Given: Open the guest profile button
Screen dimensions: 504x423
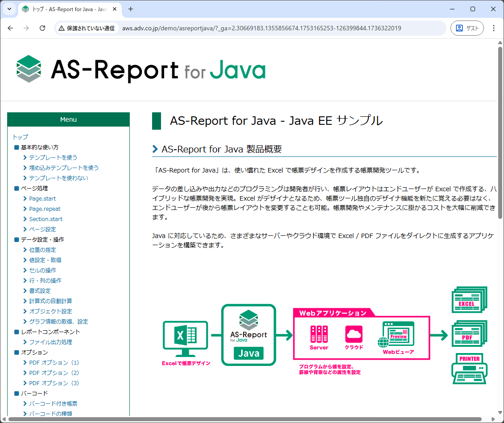Looking at the screenshot, I should 467,28.
